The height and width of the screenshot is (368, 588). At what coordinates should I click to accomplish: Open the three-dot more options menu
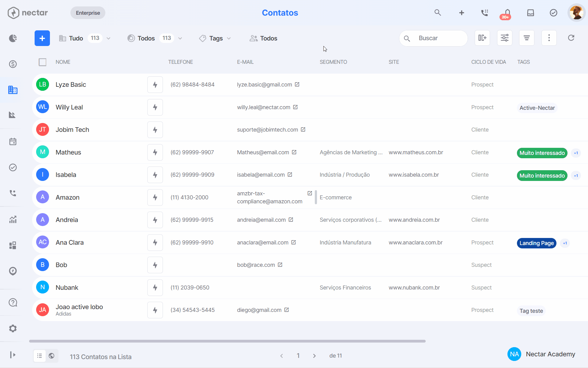click(x=549, y=38)
